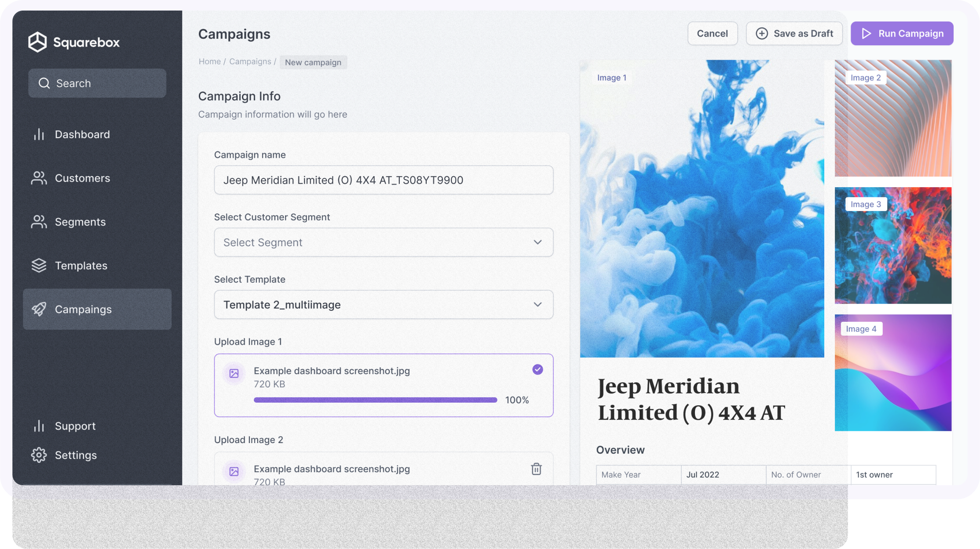
Task: Click the 100% upload percentage text
Action: 517,400
